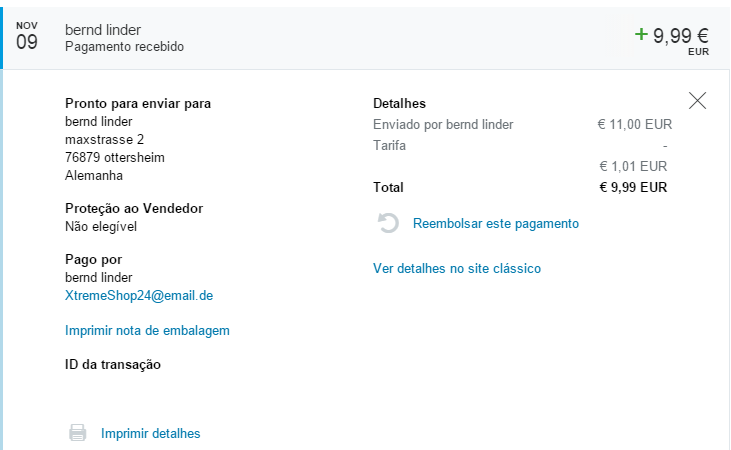
Task: Click the printer icon
Action: tap(77, 433)
